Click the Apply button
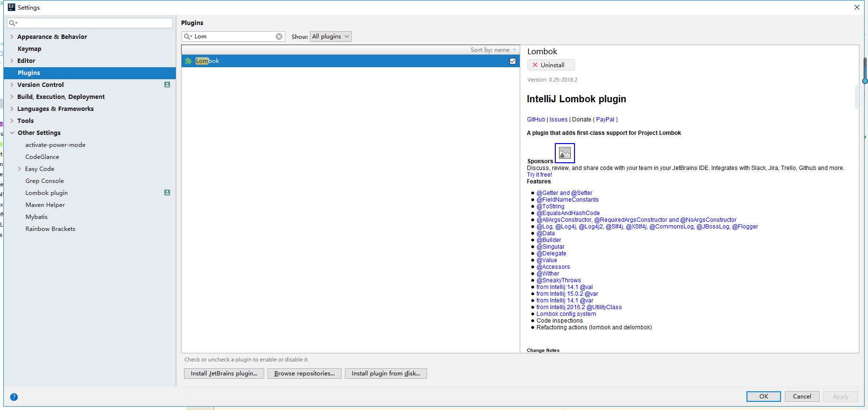The image size is (868, 410). 841,397
